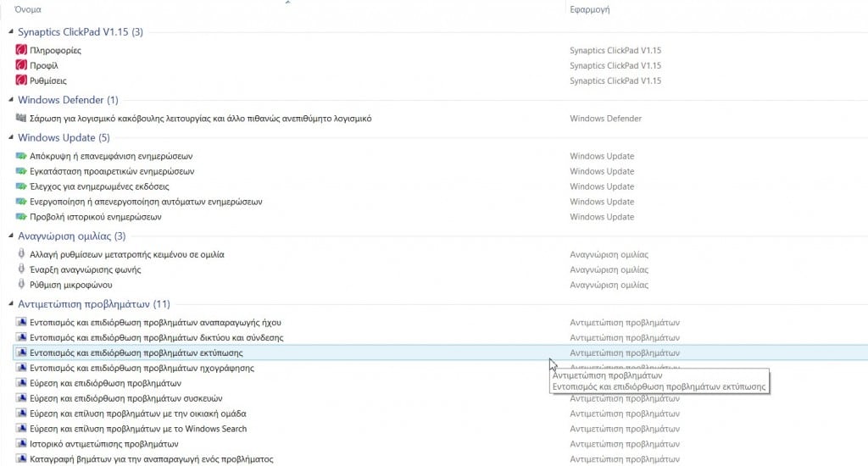Click the troubleshooting icon beside προβλημάτων ηχογράφησης
The width and height of the screenshot is (868, 466).
click(21, 368)
